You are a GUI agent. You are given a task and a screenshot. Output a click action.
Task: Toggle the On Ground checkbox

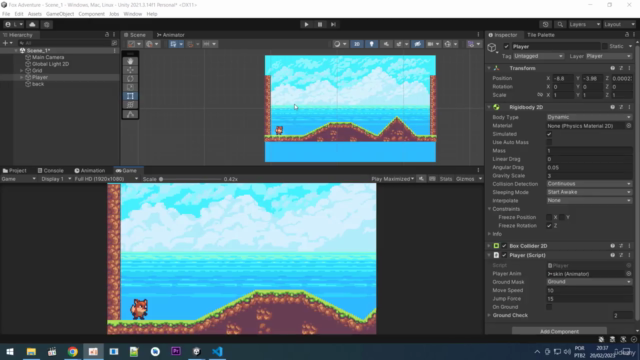tap(549, 307)
